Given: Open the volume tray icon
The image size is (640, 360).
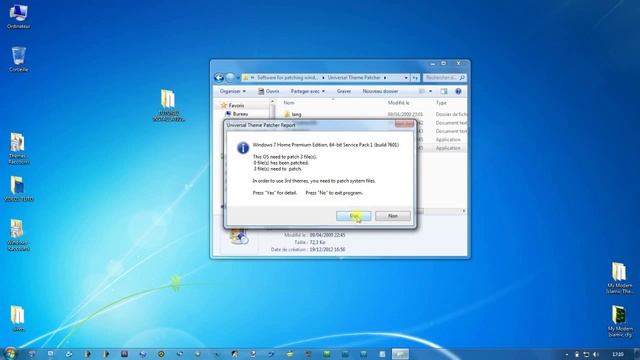Looking at the screenshot, I should [596, 354].
